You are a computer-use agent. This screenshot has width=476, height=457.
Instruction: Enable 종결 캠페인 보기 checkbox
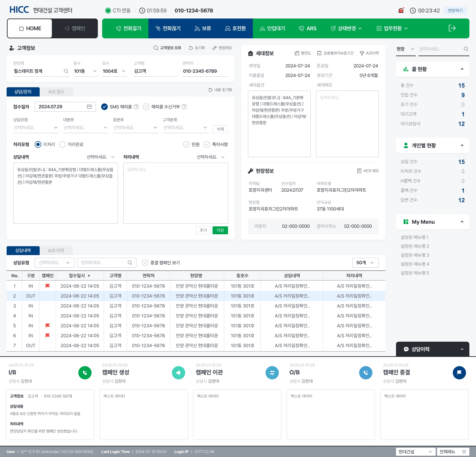[145, 263]
